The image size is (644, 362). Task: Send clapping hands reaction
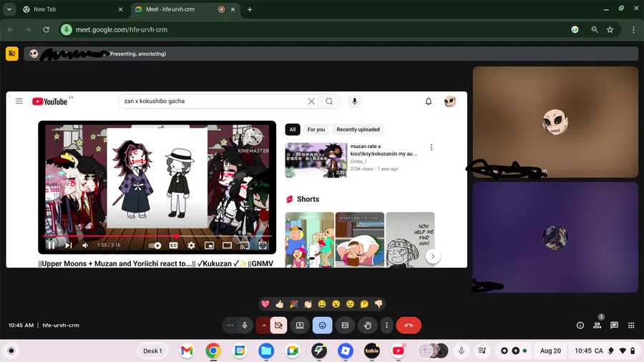coord(308,304)
